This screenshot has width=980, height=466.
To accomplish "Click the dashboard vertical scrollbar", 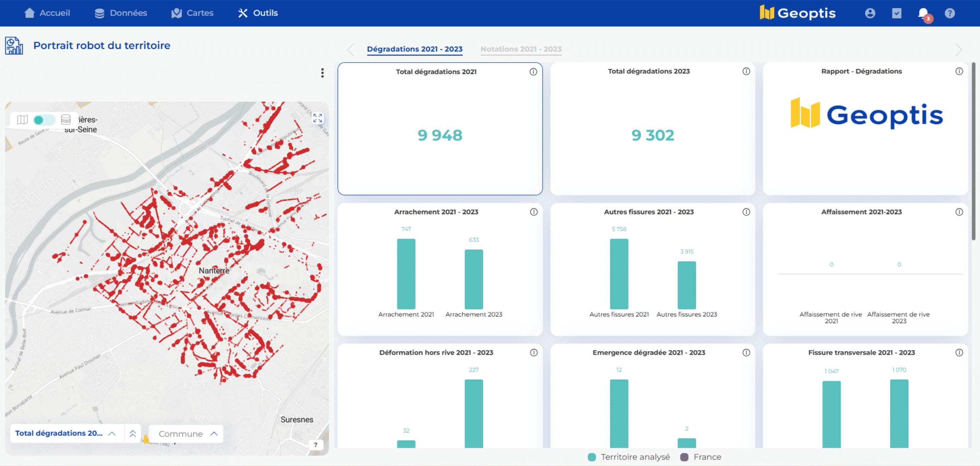I will [973, 152].
